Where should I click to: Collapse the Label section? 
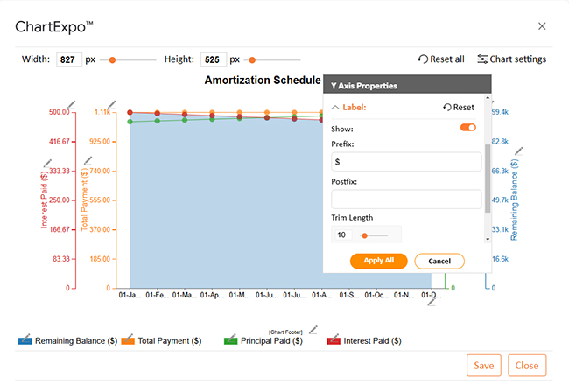(335, 108)
